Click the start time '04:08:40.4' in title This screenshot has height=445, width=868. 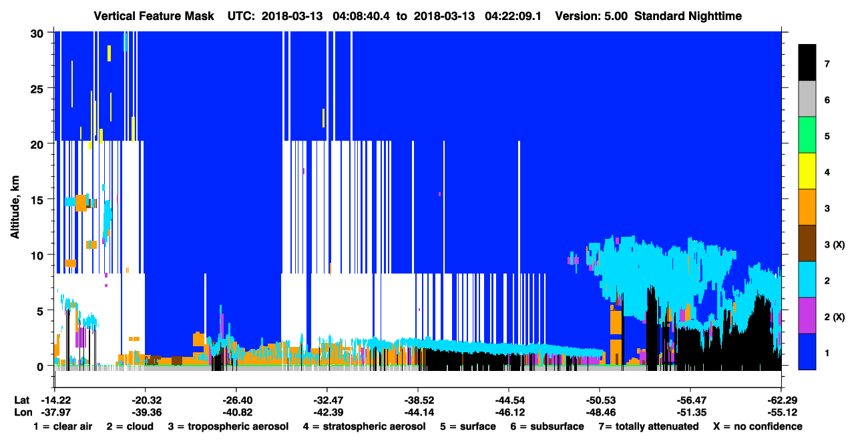(x=361, y=15)
